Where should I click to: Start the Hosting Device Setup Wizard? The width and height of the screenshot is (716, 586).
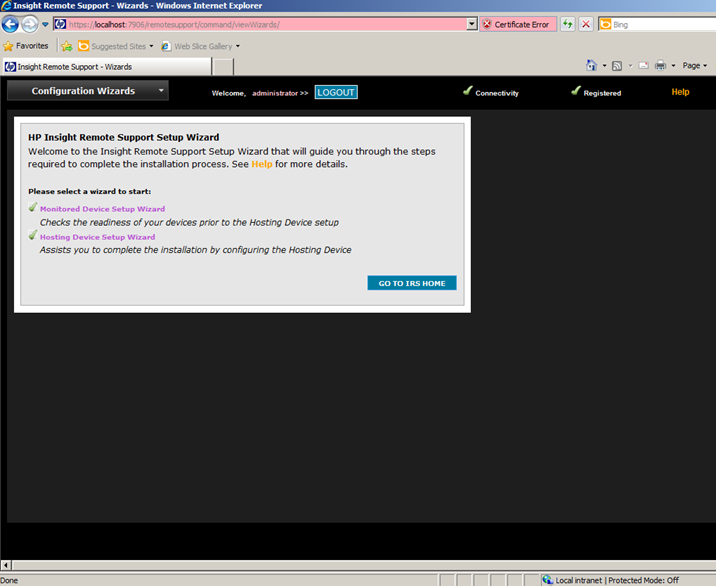coord(97,237)
